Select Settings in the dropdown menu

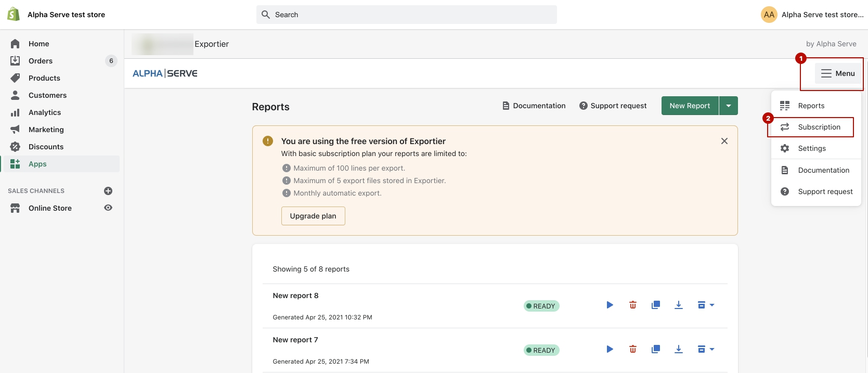click(816, 148)
